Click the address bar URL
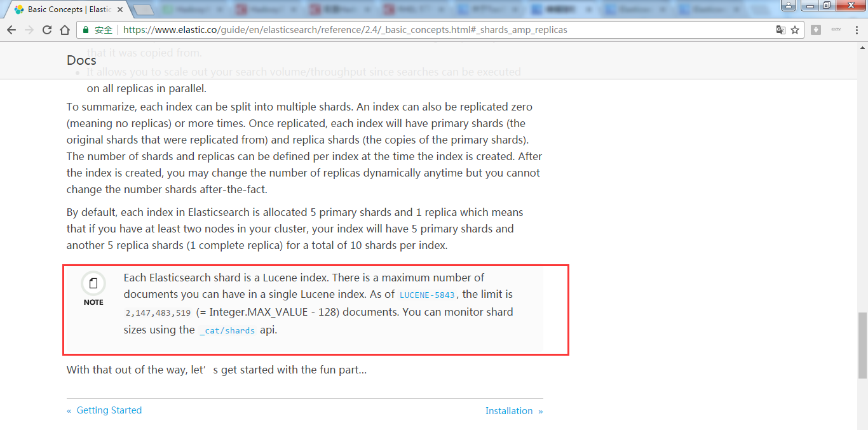The height and width of the screenshot is (430, 868). (x=345, y=30)
